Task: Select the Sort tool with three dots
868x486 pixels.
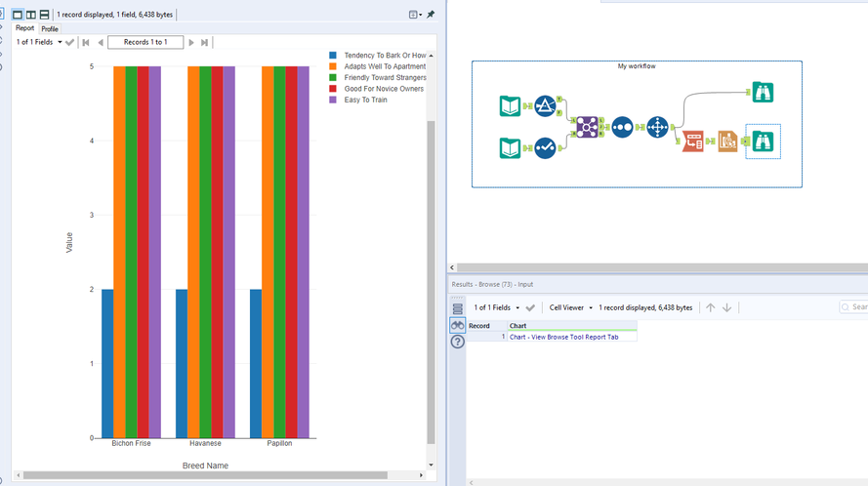Action: click(622, 127)
